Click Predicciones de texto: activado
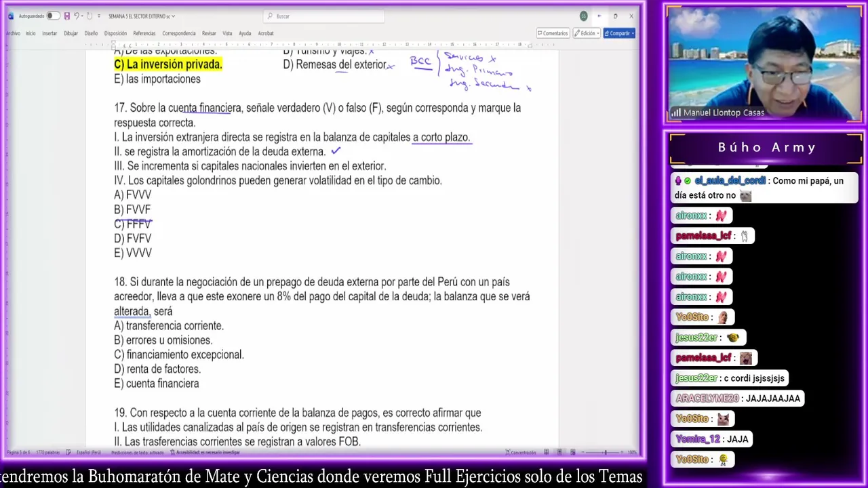868x488 pixels. (138, 452)
